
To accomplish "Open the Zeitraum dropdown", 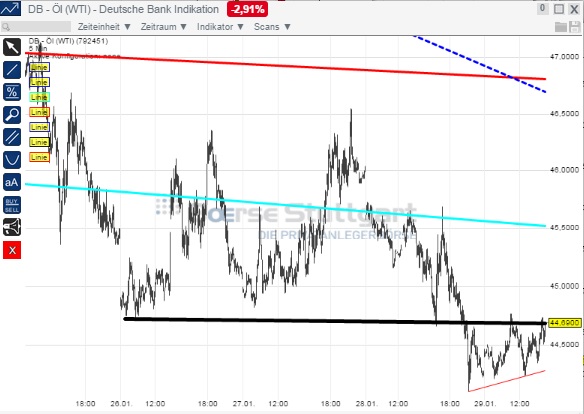I will [164, 27].
